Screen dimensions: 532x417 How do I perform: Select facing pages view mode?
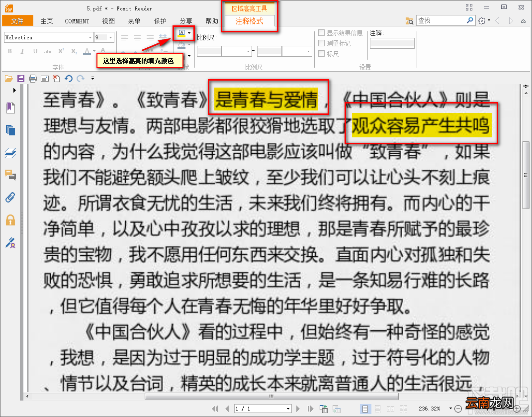[390, 409]
